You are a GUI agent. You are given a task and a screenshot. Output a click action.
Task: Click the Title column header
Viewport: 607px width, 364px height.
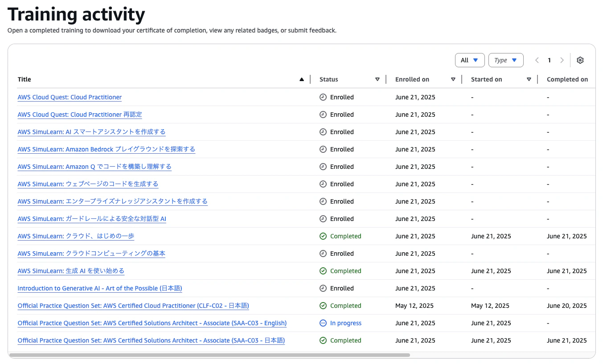pos(25,79)
